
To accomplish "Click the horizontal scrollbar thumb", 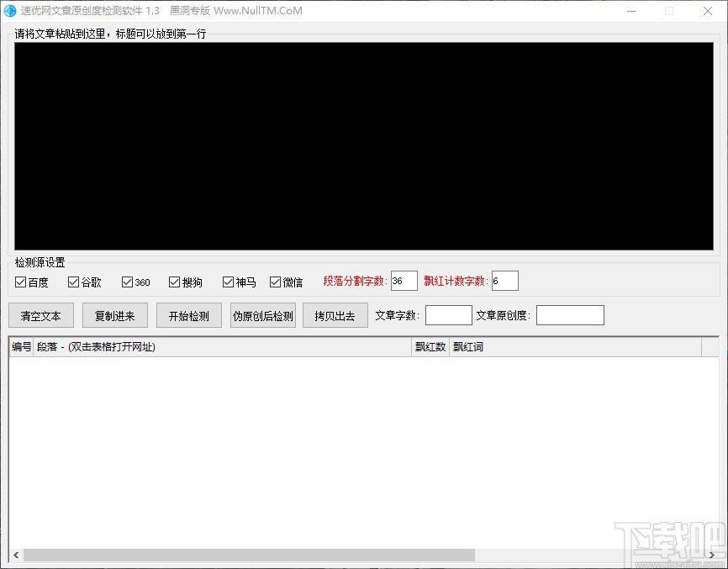I will pos(250,555).
